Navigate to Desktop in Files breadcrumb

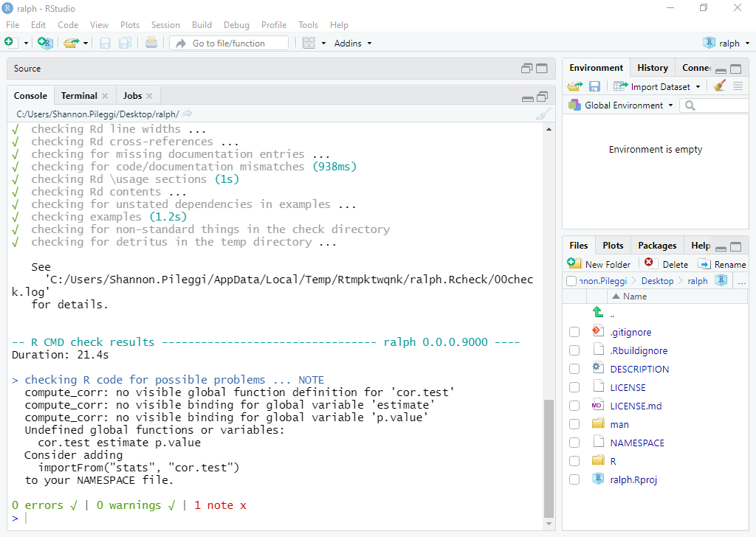point(657,281)
